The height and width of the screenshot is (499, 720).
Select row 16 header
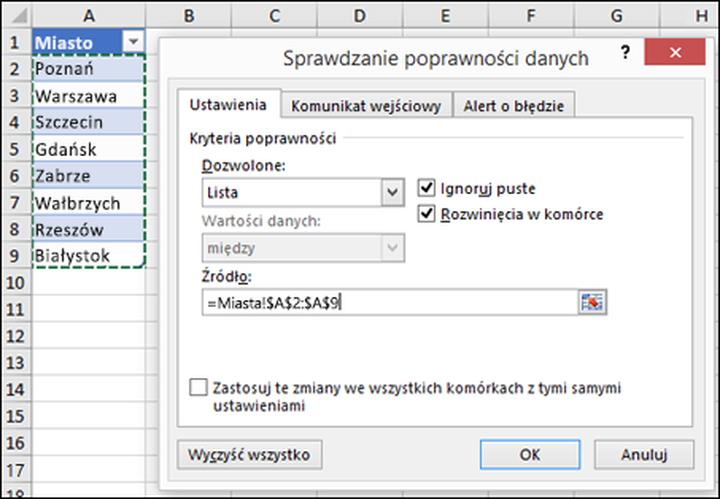[16, 443]
